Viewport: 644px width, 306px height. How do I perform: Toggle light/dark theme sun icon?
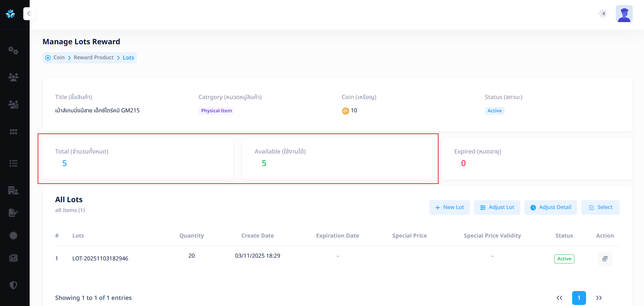(603, 14)
